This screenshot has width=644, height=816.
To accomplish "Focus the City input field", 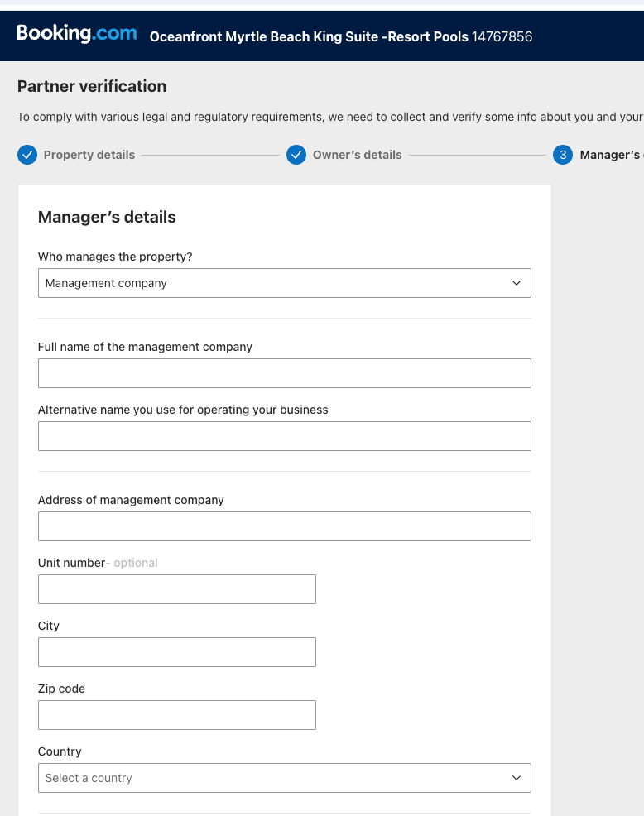I will [177, 652].
